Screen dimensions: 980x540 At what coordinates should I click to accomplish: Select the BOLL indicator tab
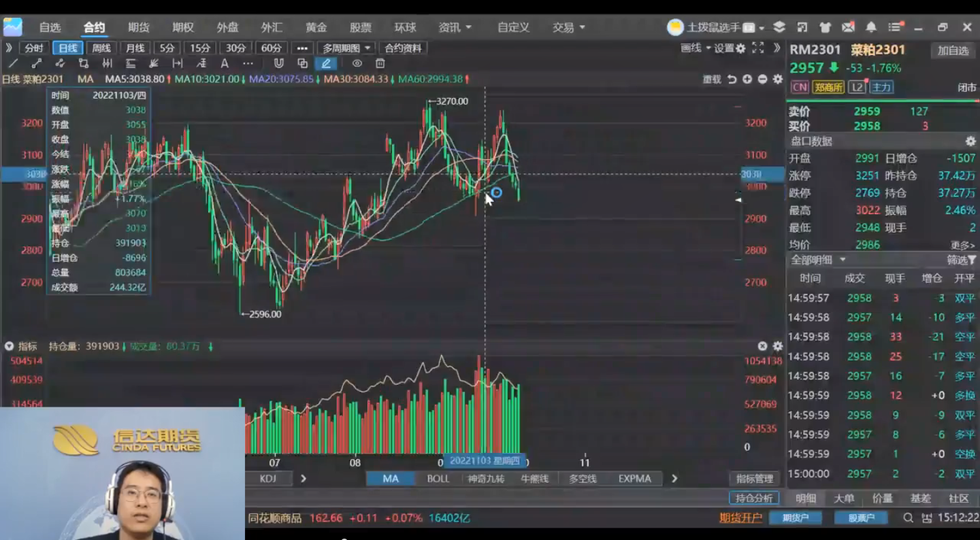[x=438, y=478]
